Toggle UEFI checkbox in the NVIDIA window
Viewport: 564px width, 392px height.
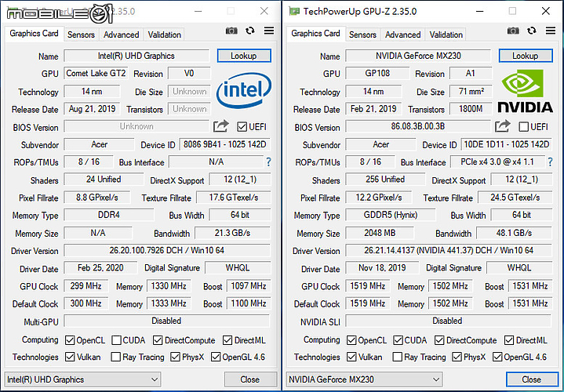tap(524, 127)
